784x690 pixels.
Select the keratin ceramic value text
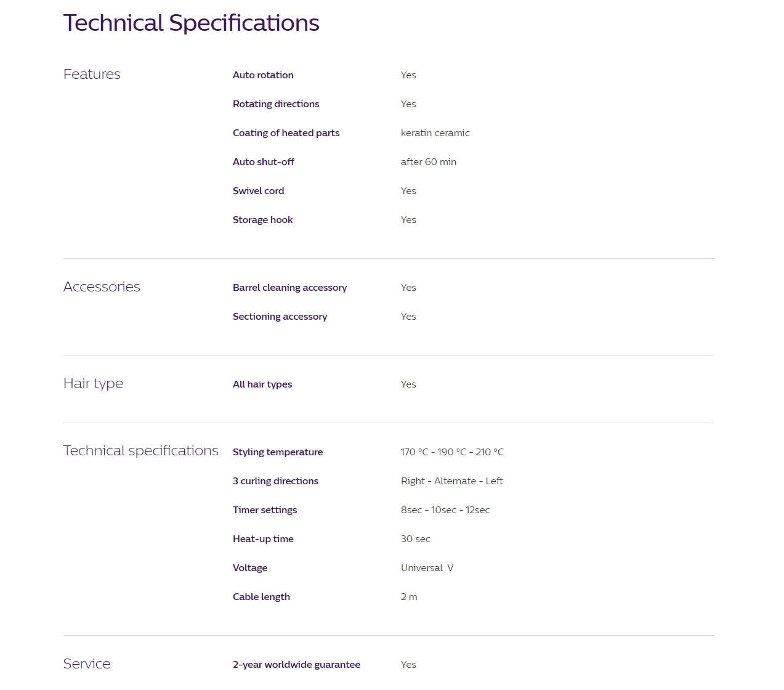[435, 133]
